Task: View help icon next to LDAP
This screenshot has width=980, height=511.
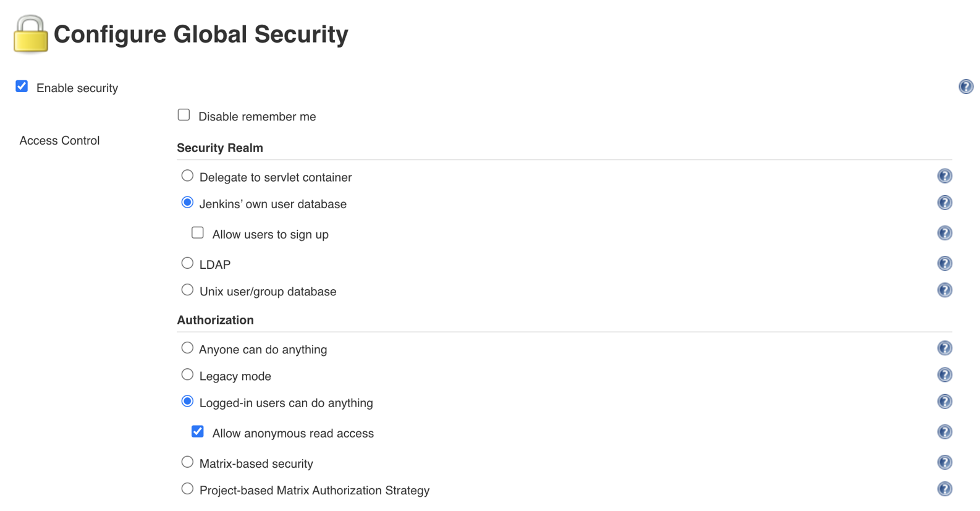Action: pyautogui.click(x=944, y=263)
